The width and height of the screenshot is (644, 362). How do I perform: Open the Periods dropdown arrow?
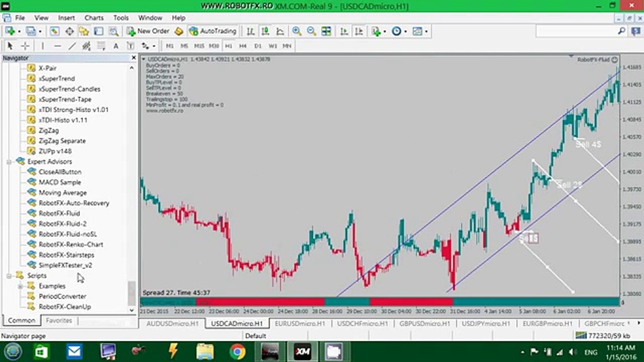click(x=405, y=31)
